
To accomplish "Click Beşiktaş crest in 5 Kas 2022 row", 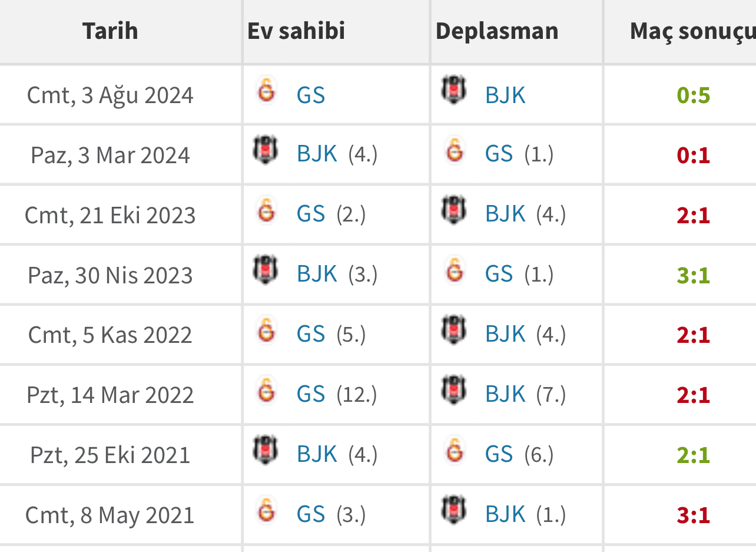I will coord(453,330).
